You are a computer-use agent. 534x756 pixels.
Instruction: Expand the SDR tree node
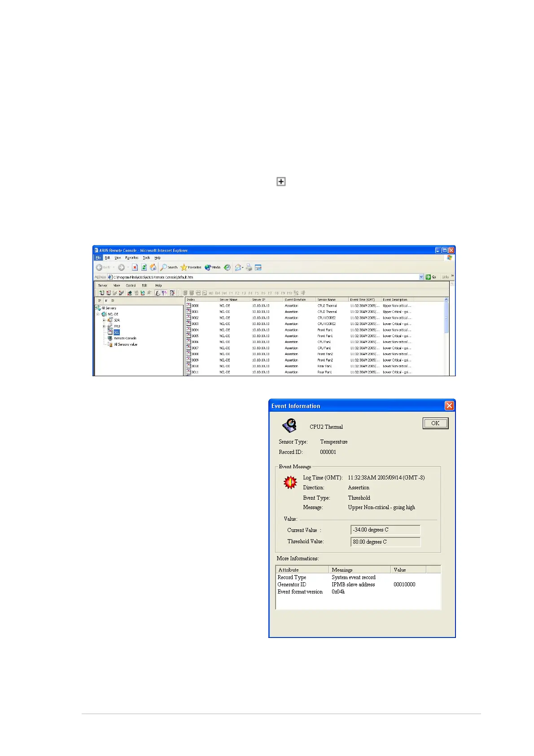point(104,321)
